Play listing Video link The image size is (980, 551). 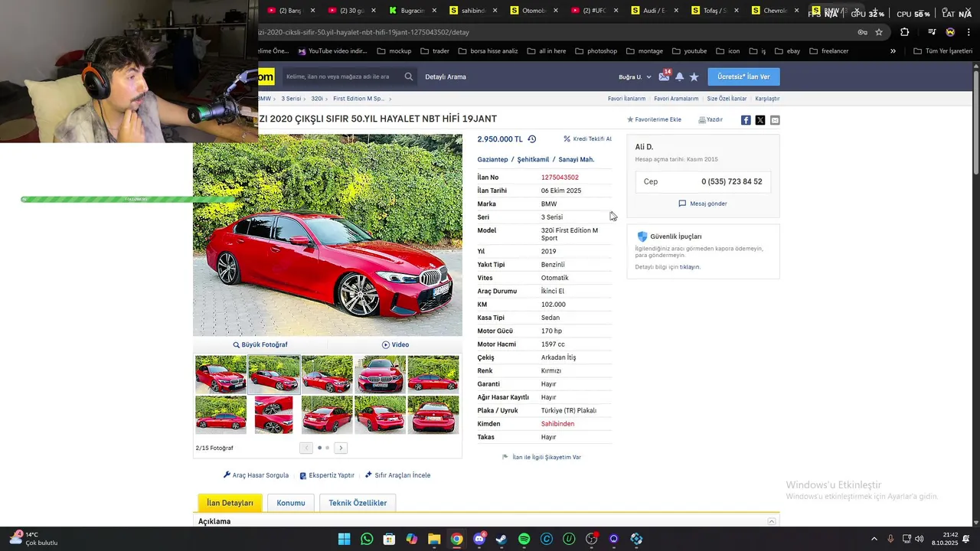pos(395,344)
